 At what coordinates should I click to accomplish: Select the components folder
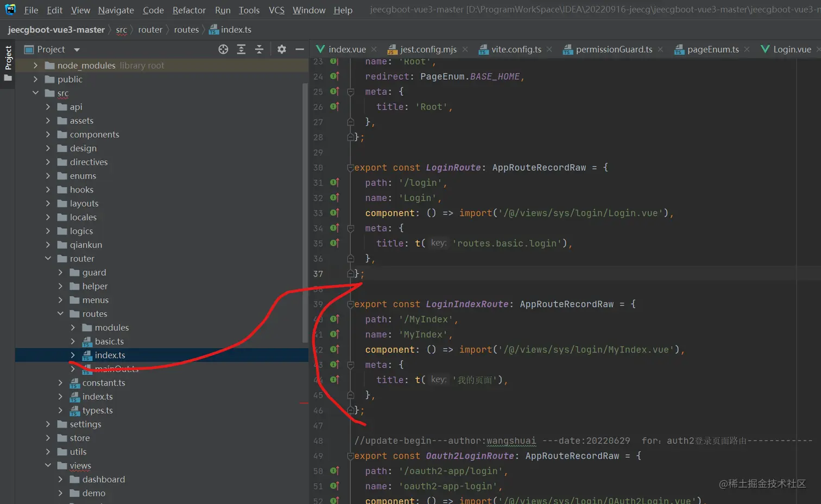pyautogui.click(x=94, y=135)
